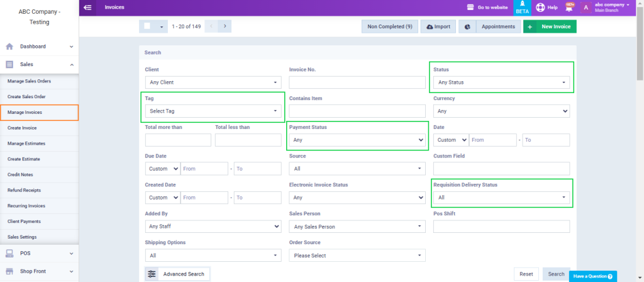Open notifications bell with red badge
644x282 pixels.
pos(569,8)
